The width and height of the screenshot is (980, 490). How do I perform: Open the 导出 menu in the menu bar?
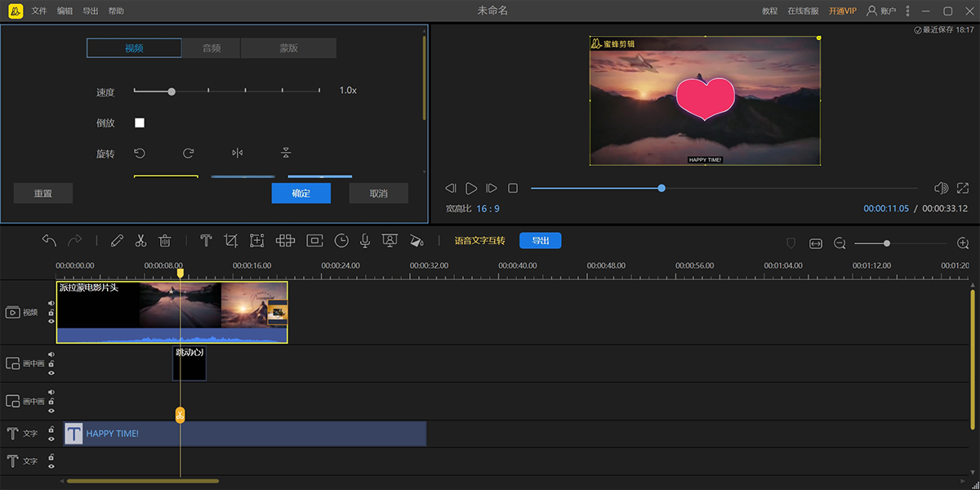click(x=91, y=11)
